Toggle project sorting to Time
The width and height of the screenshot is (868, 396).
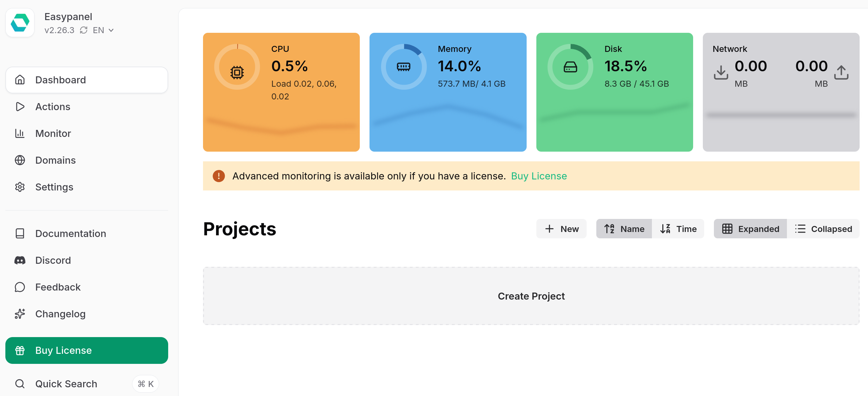click(x=678, y=229)
